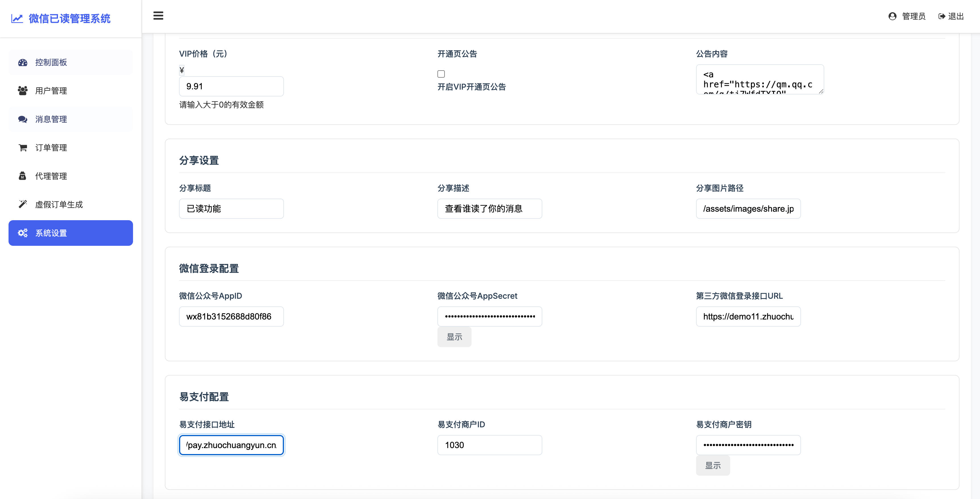
Task: Click the 分享图片路径 input field
Action: coord(748,209)
